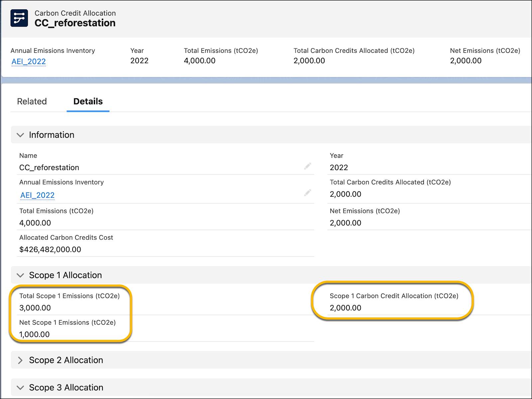Click the Carbon Credit Allocation object icon
This screenshot has height=399, width=532.
click(19, 18)
